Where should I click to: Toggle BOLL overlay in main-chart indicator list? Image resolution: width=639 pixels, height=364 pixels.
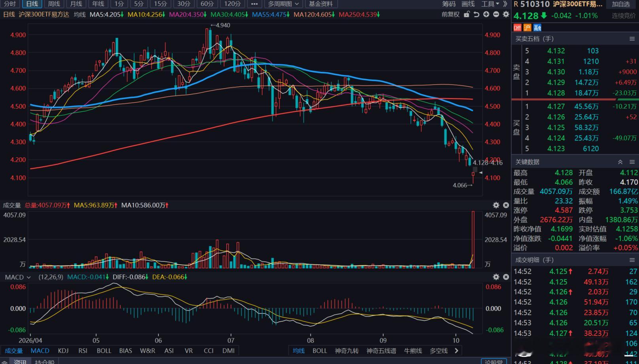click(320, 351)
